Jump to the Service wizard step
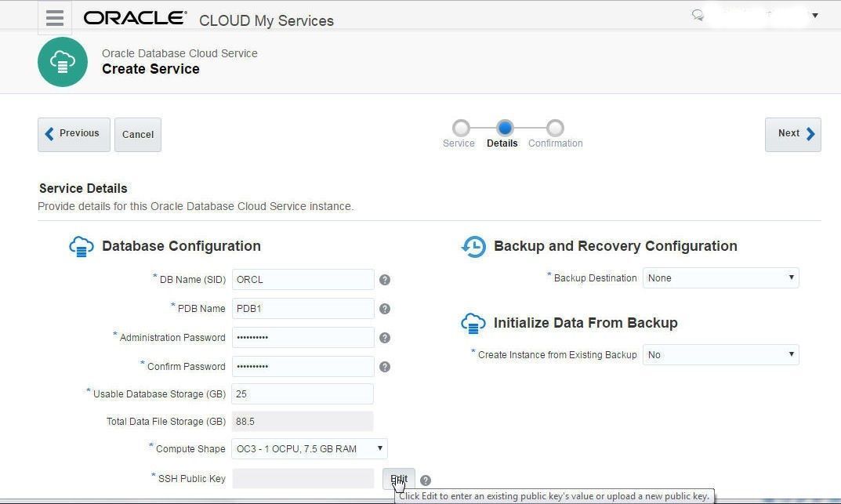 tap(461, 128)
